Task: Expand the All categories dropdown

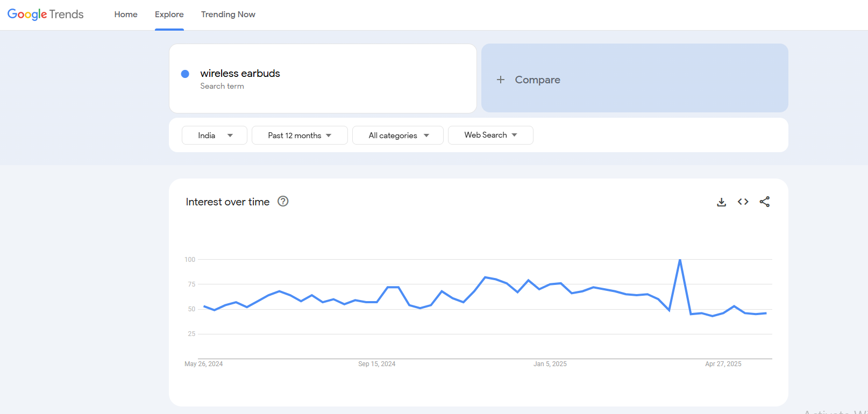Action: [x=398, y=135]
